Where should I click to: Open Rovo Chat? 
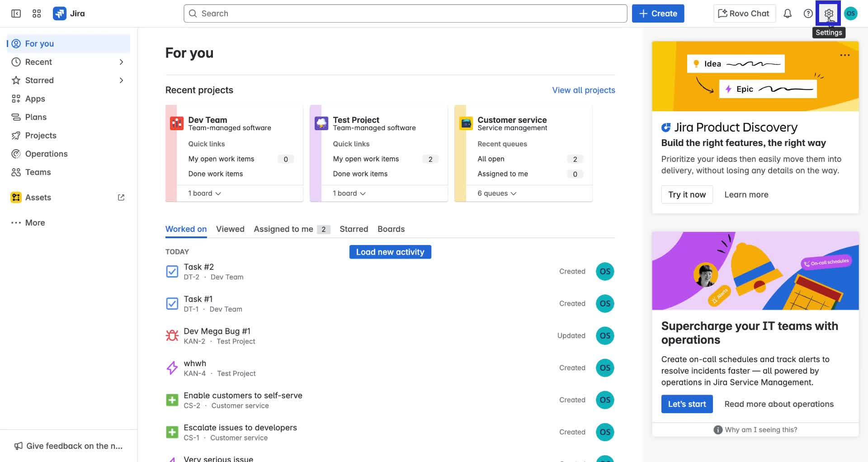tap(744, 13)
